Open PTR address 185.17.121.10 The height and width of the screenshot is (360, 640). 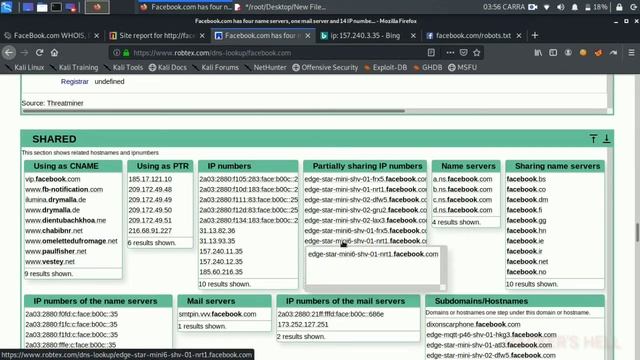(x=150, y=179)
